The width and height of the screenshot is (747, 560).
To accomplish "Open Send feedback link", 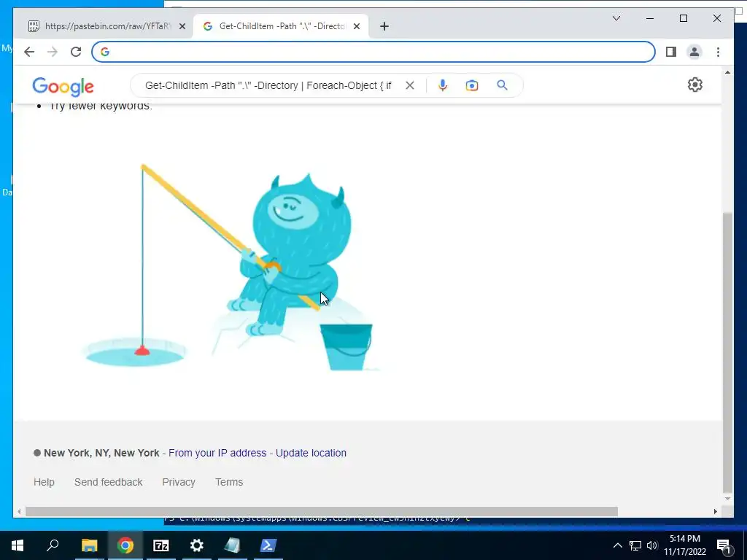I will 108,482.
